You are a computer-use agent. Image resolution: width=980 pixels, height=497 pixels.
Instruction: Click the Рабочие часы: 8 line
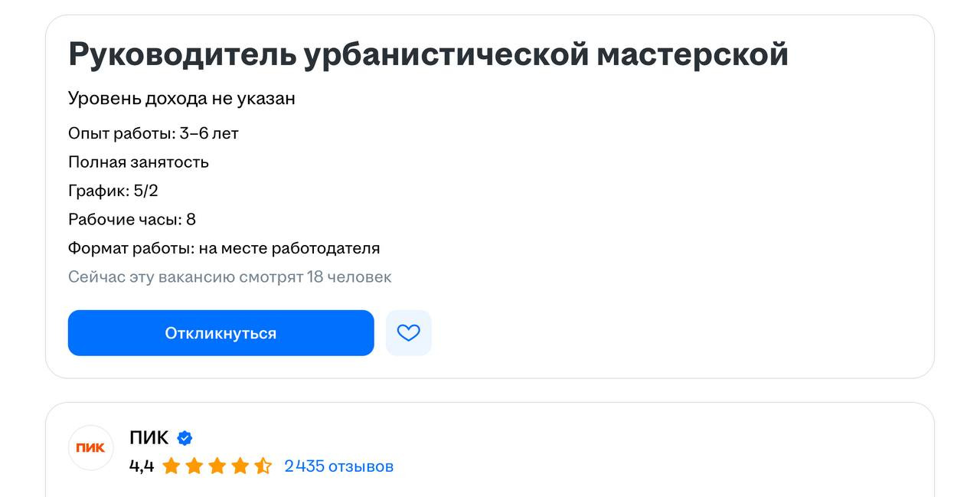tap(132, 219)
